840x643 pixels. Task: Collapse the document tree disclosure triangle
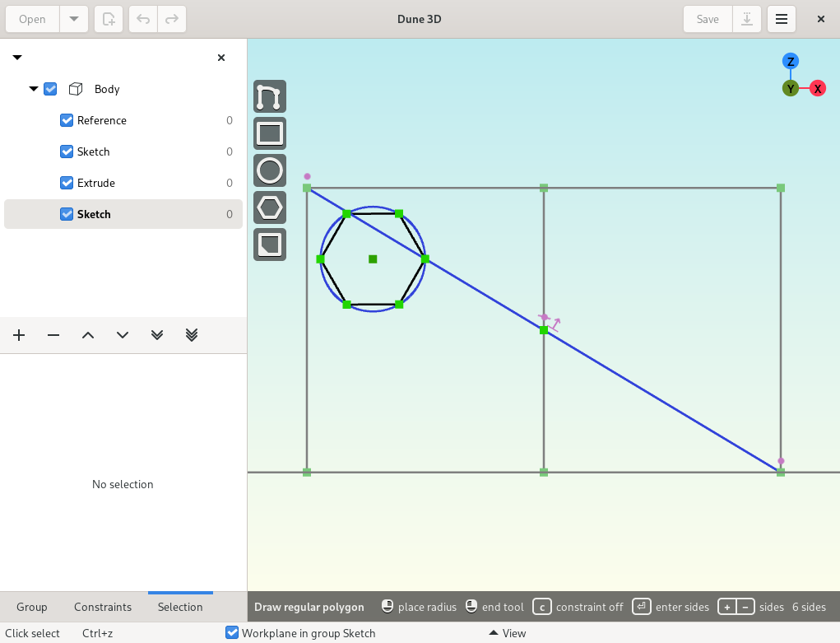(x=17, y=58)
